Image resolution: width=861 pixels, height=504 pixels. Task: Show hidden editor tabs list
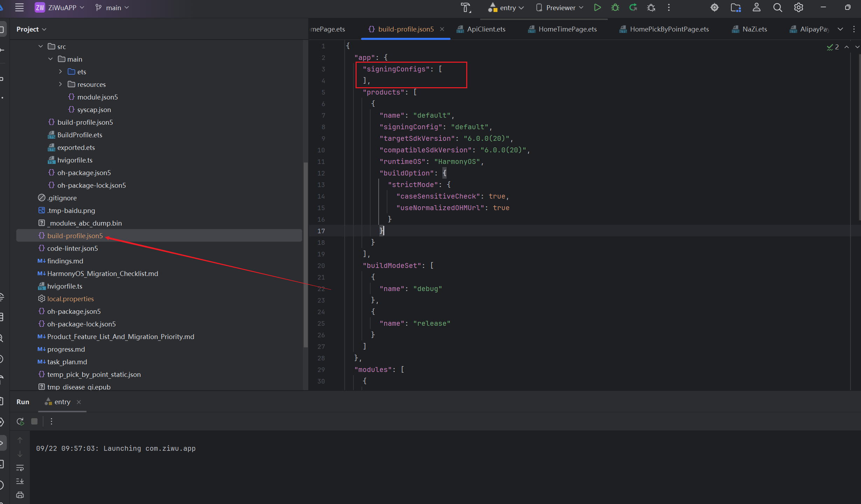tap(840, 29)
